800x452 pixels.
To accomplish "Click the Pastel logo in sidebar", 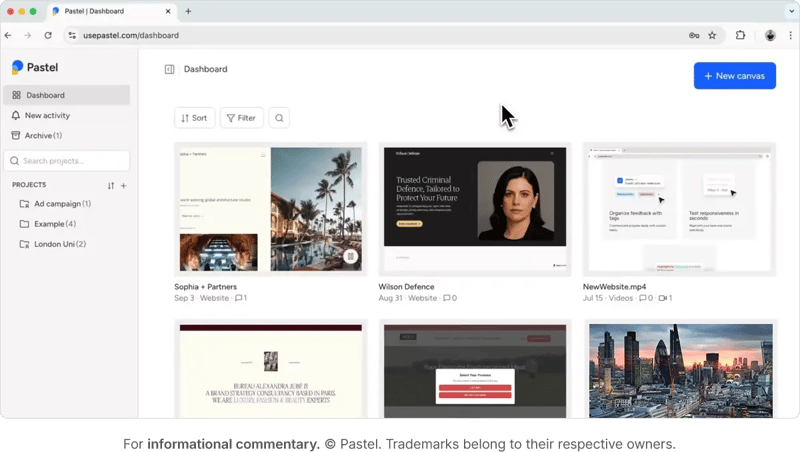I will pyautogui.click(x=34, y=67).
